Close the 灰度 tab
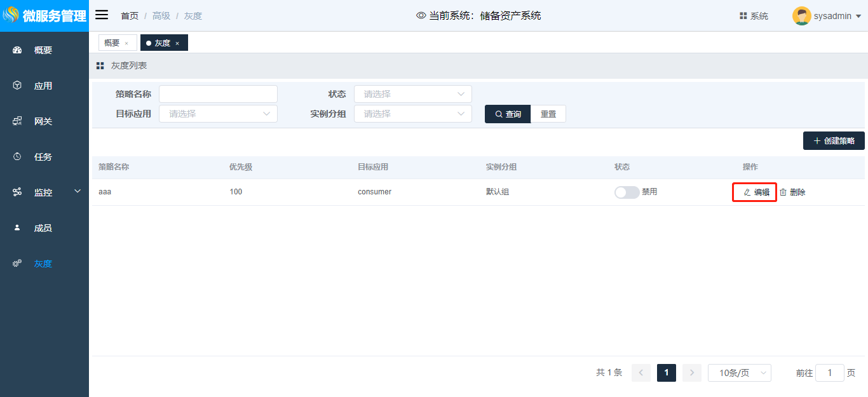The image size is (868, 397). point(177,43)
